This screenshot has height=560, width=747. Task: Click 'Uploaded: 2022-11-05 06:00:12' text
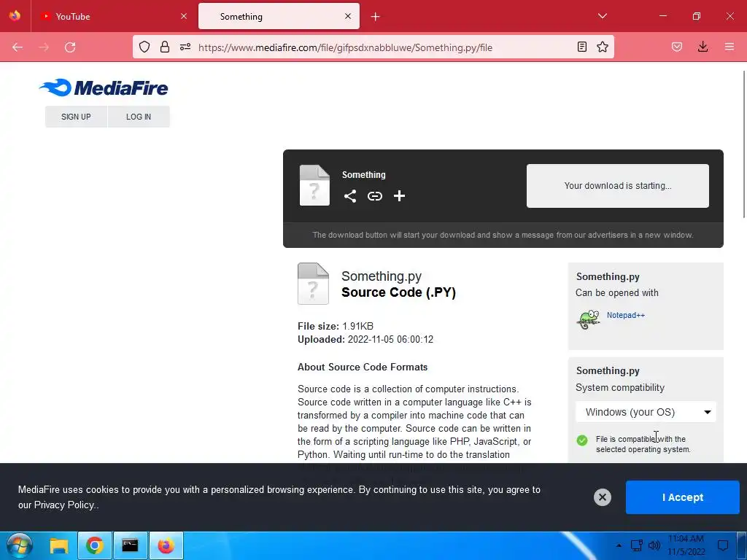click(x=365, y=340)
